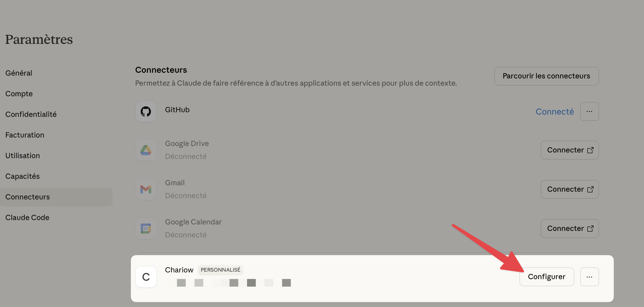Connect the Google Drive connector
The height and width of the screenshot is (307, 644).
pyautogui.click(x=569, y=150)
